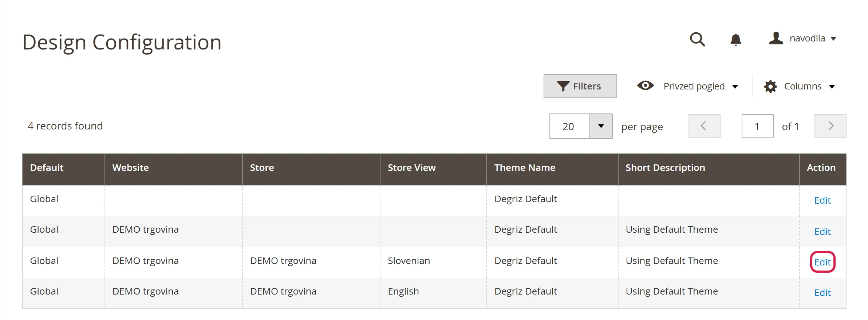Go to the previous page arrow

point(704,126)
